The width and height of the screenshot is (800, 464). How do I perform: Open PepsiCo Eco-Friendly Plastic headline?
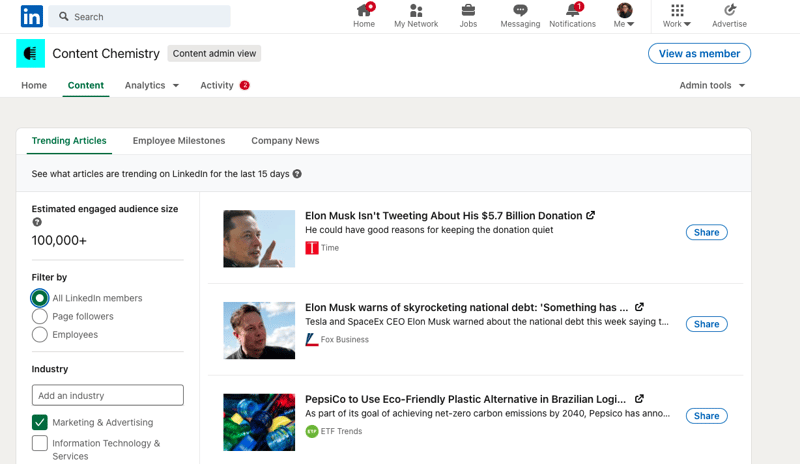(465, 399)
